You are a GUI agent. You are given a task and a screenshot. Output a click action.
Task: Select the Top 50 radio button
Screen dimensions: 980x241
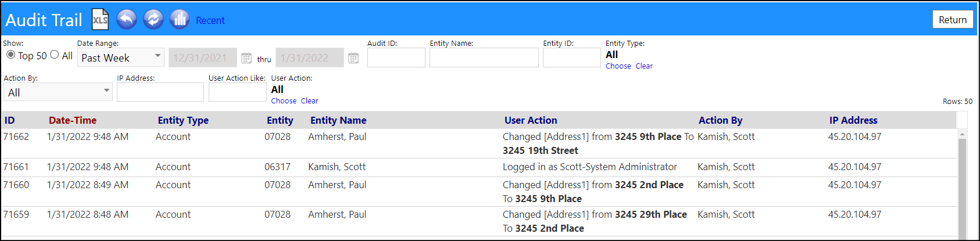coord(10,55)
